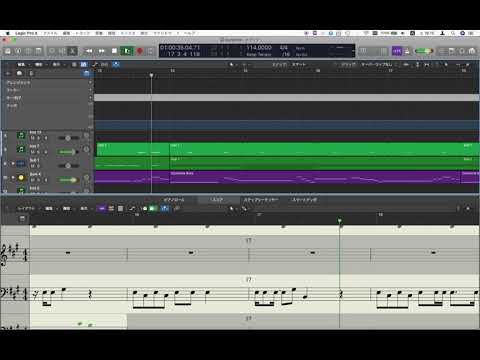Open the Browsers panel
Screen dimensions: 480x360
472,51
